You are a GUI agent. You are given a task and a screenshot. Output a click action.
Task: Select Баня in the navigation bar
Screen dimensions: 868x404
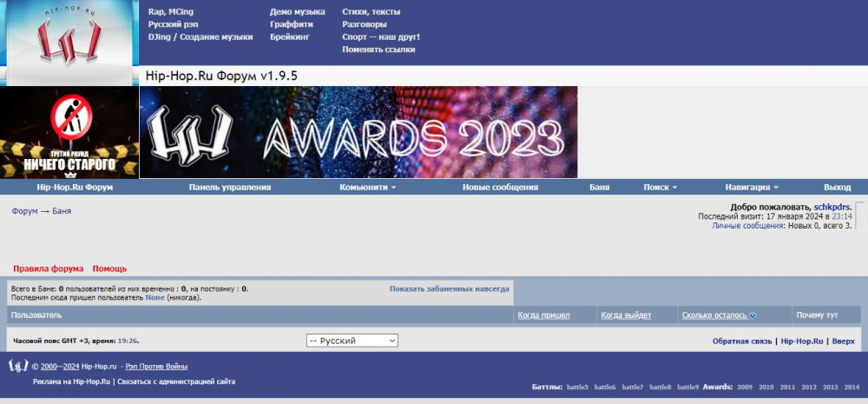(x=600, y=188)
